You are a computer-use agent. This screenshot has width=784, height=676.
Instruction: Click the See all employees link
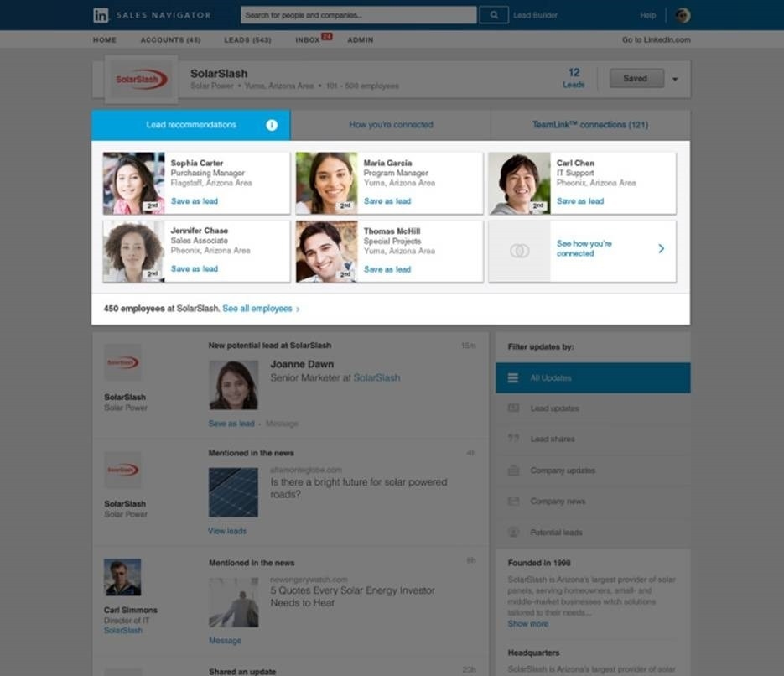[258, 308]
